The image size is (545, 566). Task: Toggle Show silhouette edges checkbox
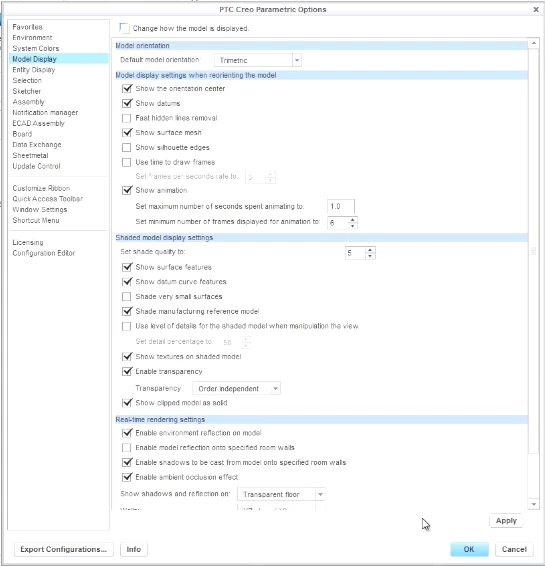127,147
